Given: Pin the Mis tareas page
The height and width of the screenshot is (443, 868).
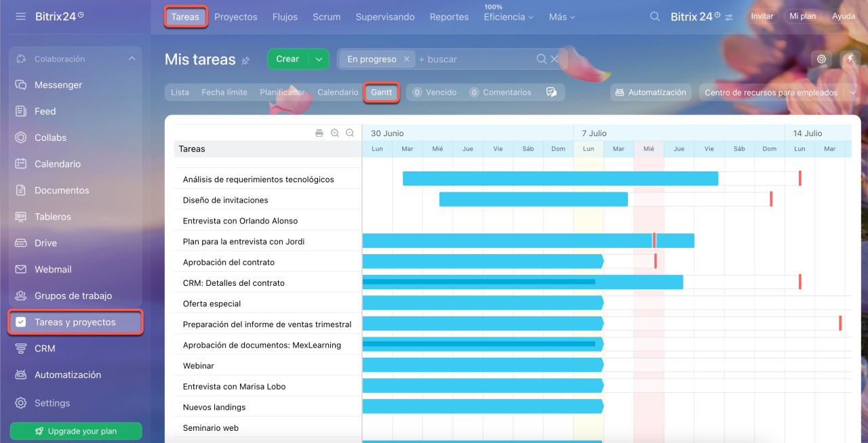Looking at the screenshot, I should tap(245, 60).
